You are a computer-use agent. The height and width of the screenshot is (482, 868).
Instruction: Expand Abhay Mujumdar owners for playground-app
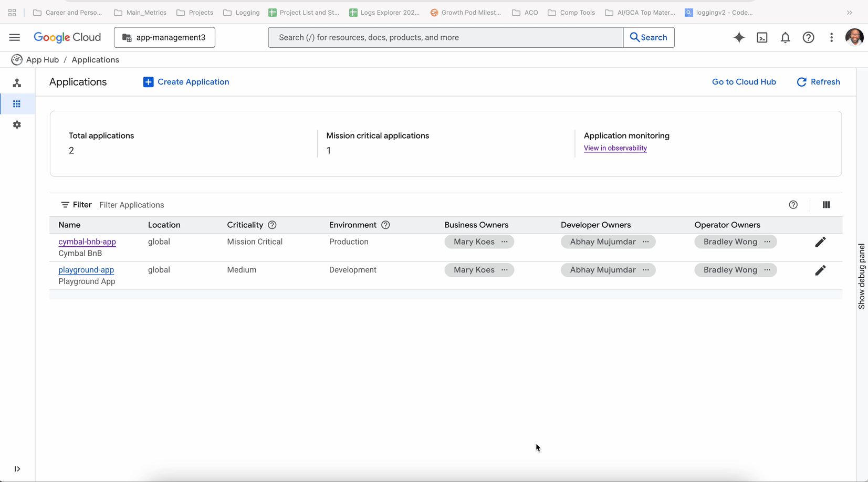[645, 270]
